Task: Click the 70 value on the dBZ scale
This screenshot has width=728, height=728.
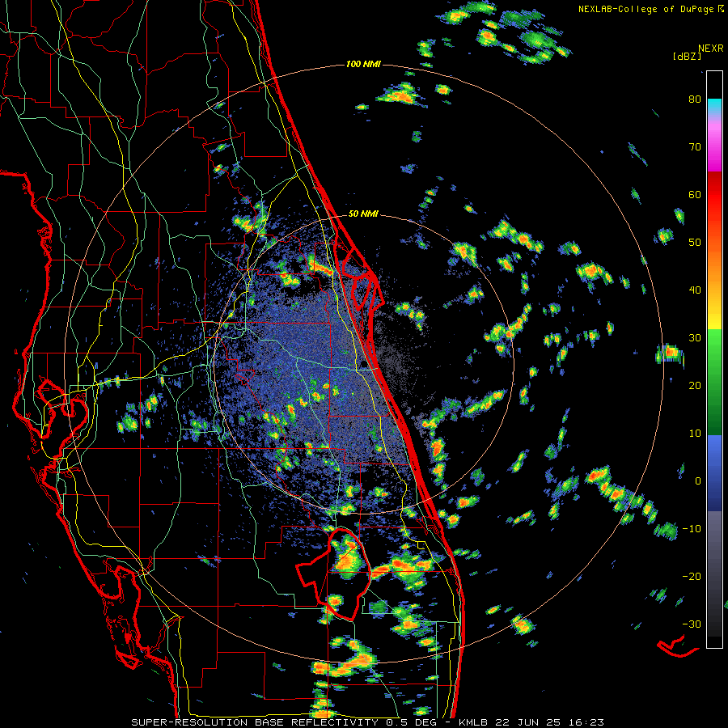Action: tap(695, 147)
